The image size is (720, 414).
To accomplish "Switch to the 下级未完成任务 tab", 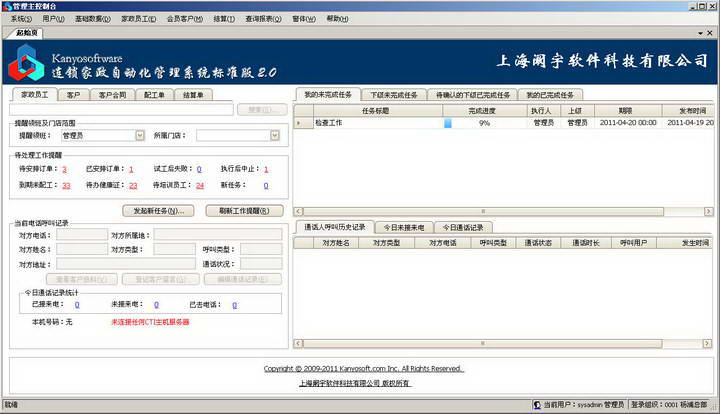I will [394, 95].
